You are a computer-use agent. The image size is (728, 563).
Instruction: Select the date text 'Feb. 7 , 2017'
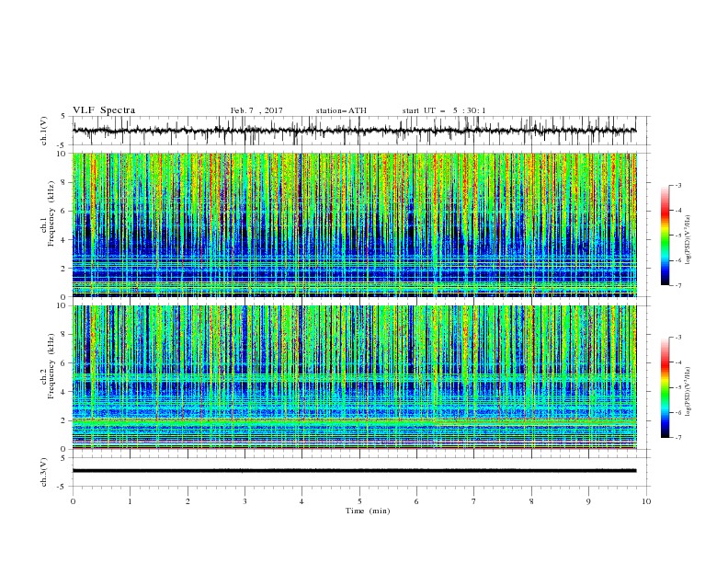point(256,110)
